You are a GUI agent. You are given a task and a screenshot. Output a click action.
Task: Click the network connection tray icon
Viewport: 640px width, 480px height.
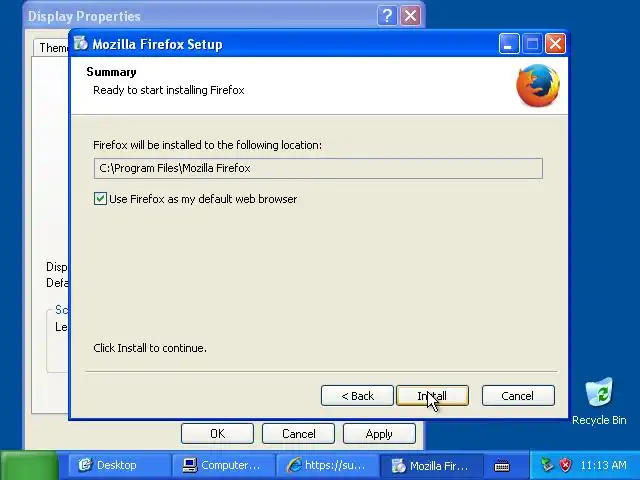click(x=547, y=465)
